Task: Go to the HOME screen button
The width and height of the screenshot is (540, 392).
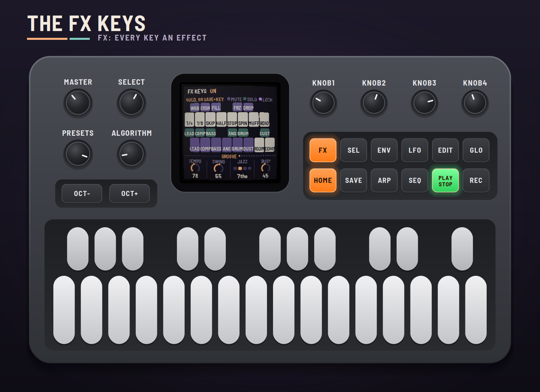Action: point(323,180)
